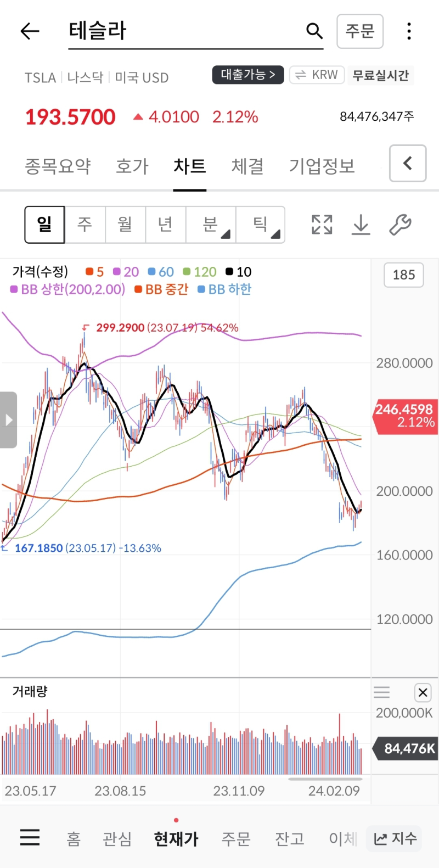Open the 틱 tick interval dropdown

261,225
